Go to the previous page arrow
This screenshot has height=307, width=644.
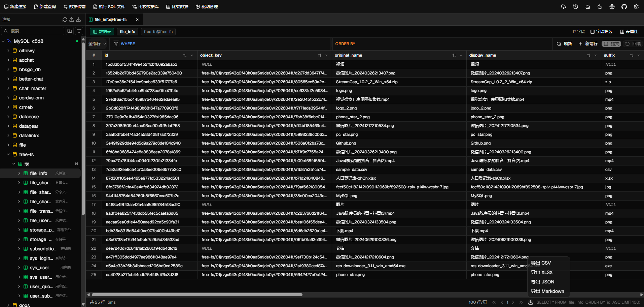pyautogui.click(x=502, y=302)
